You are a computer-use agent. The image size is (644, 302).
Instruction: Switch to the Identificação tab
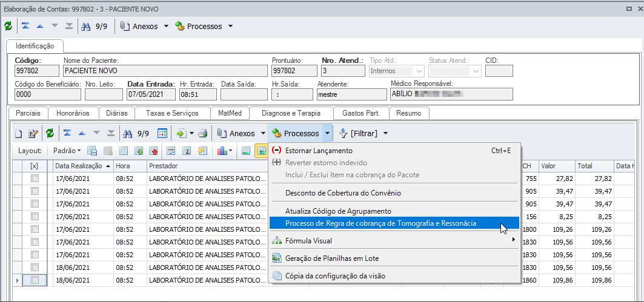(x=35, y=46)
